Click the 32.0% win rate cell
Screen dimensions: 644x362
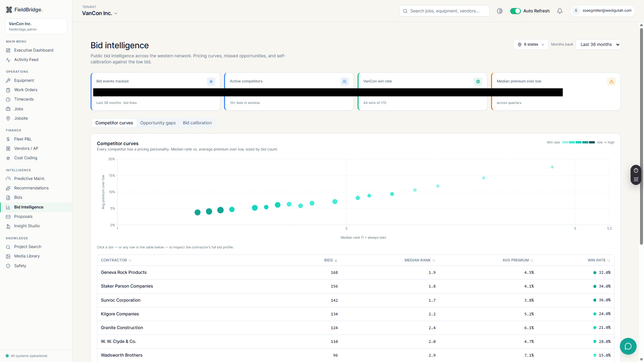click(x=602, y=273)
